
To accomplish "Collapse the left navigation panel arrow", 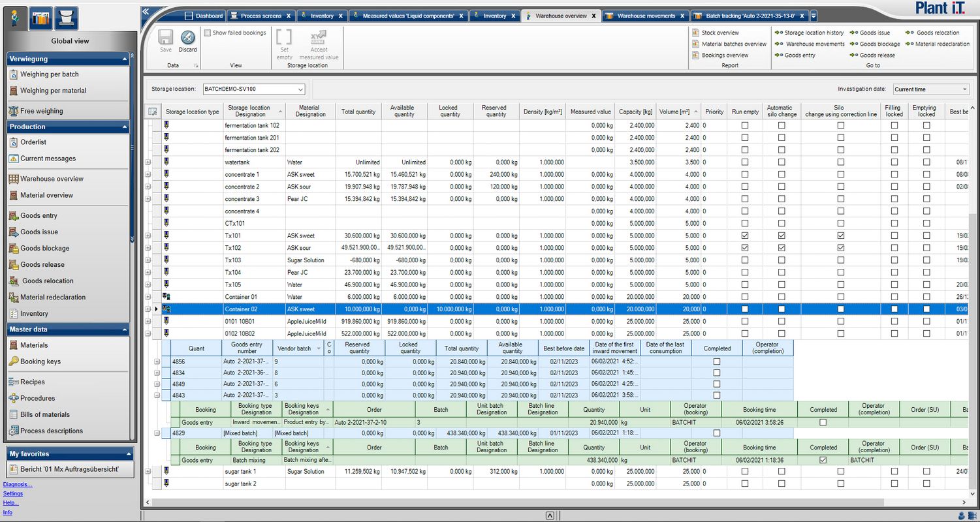I will pyautogui.click(x=146, y=10).
